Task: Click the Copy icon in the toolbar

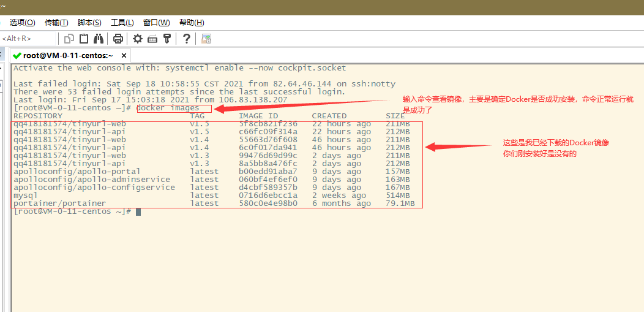Action: coord(69,39)
